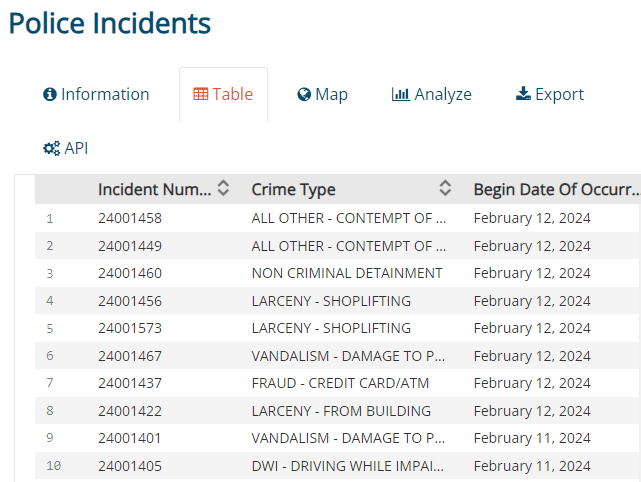Viewport: 641px width, 482px height.
Task: Open the Information tab
Action: [104, 95]
